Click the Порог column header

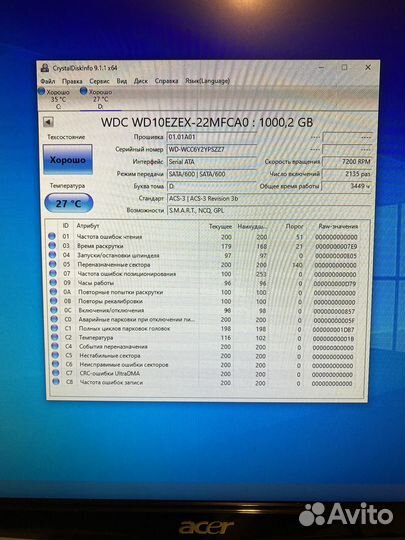tap(294, 227)
